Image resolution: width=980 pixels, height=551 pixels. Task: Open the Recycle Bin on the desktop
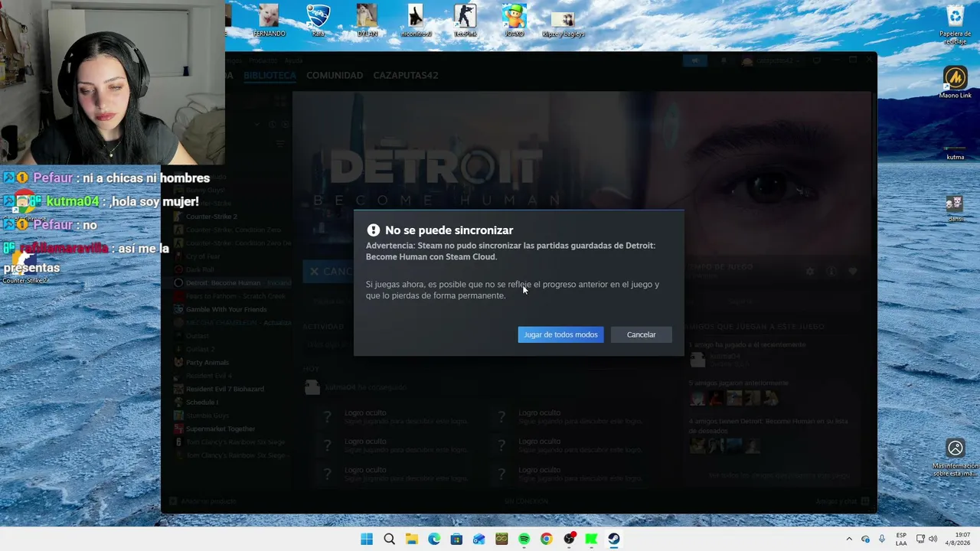(955, 24)
